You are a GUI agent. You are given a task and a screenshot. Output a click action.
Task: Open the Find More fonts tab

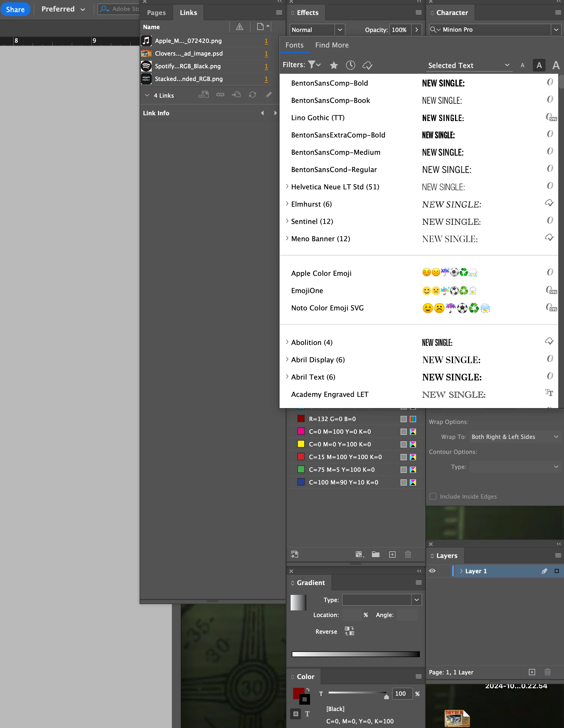pos(332,45)
